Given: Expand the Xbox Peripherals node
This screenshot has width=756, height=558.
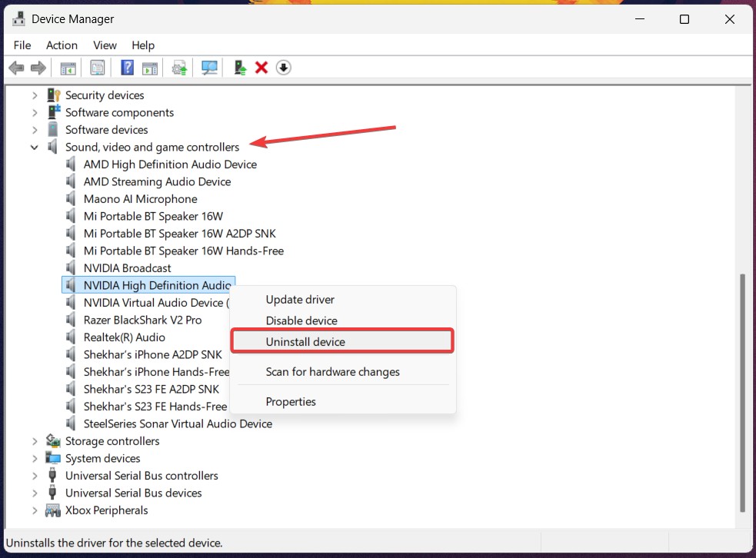Looking at the screenshot, I should coord(35,511).
